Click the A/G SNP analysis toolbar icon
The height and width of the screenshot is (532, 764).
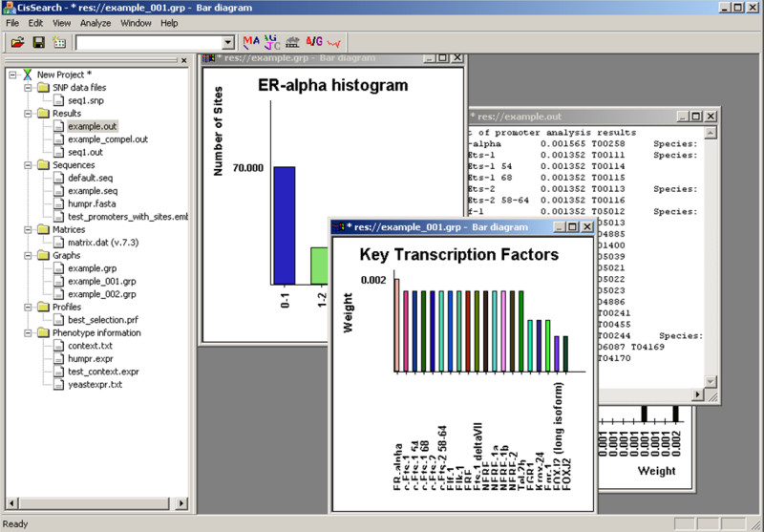click(314, 42)
